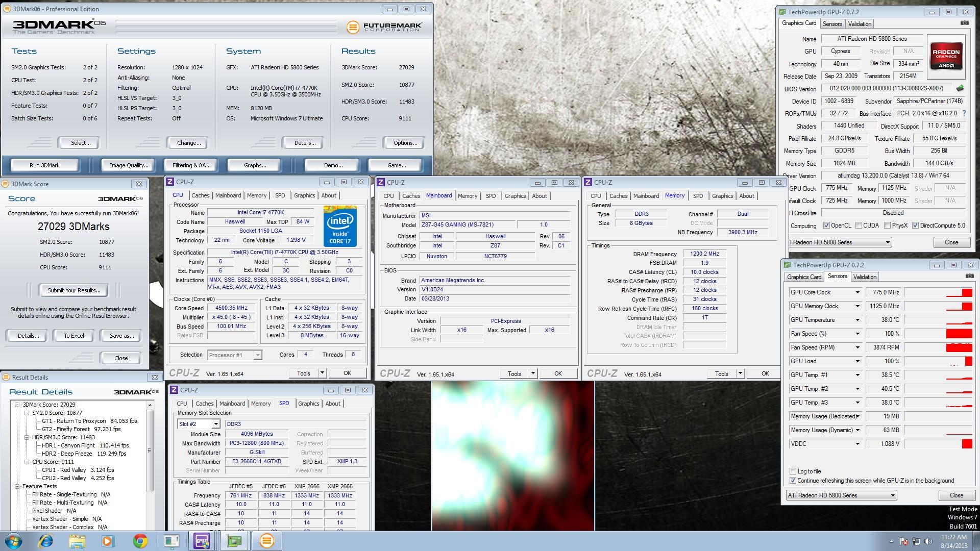Click the Fan Speed (%) sensor graph

coord(938,334)
